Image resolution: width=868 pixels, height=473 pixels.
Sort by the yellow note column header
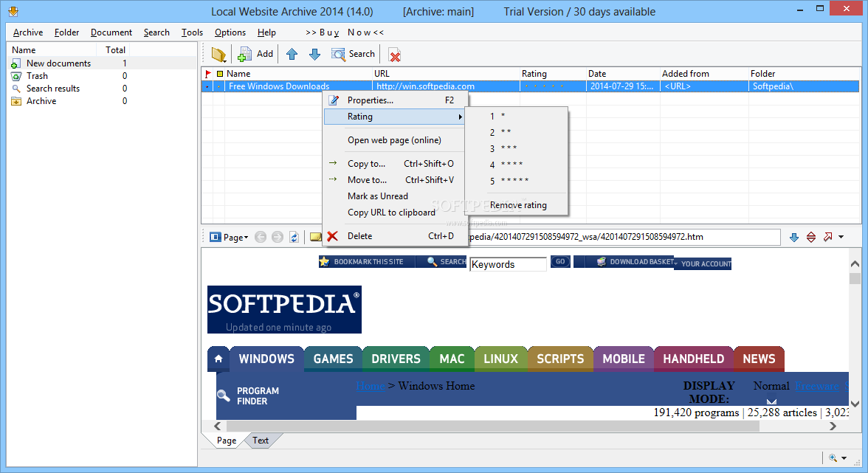click(220, 74)
